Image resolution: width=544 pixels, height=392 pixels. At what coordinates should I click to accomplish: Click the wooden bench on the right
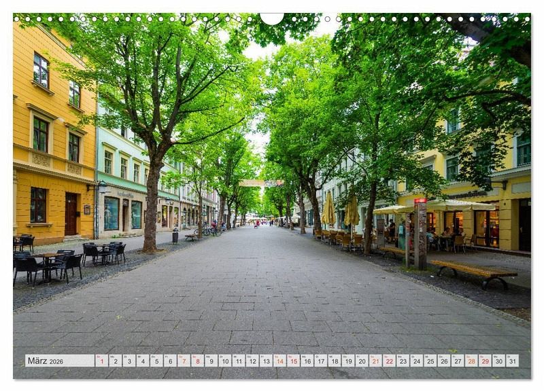[474, 271]
